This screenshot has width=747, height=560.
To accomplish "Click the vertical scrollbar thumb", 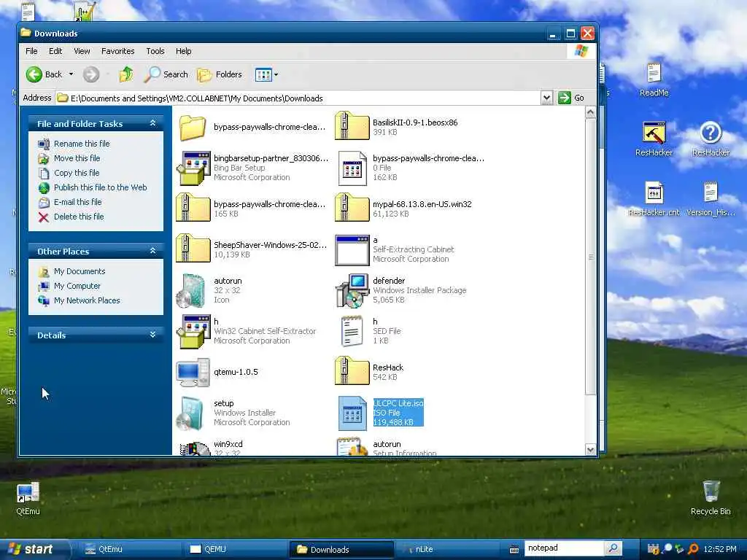I will tap(590, 257).
